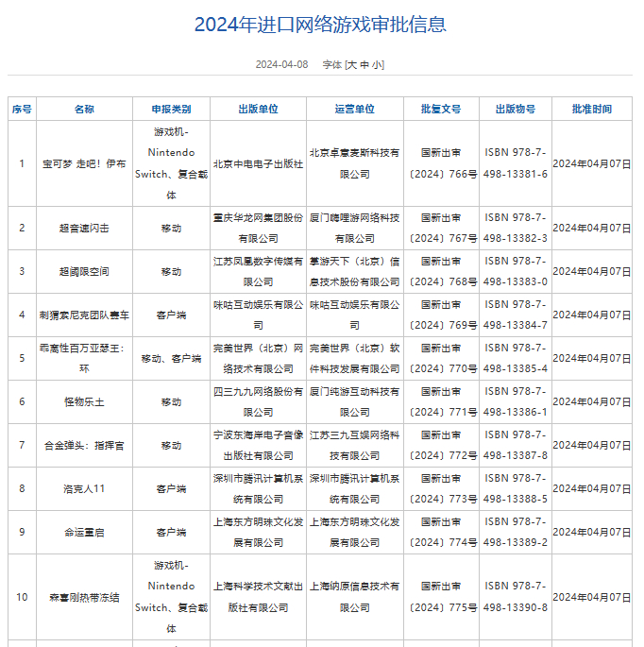The width and height of the screenshot is (644, 647).
Task: Click operator 厦门嗨哩游网络科技有限公司
Action: point(355,229)
